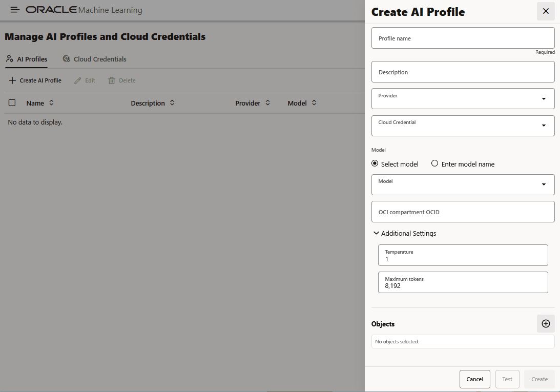Click the trash Delete icon

[111, 80]
